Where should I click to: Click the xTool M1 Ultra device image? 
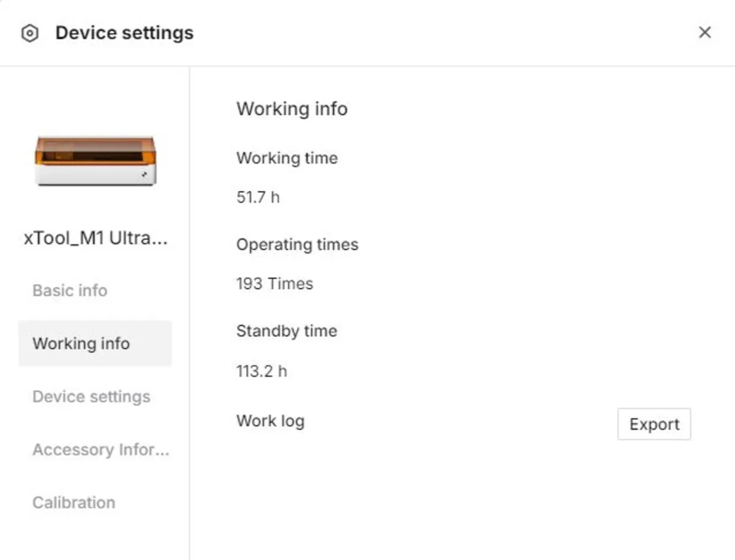click(x=95, y=161)
